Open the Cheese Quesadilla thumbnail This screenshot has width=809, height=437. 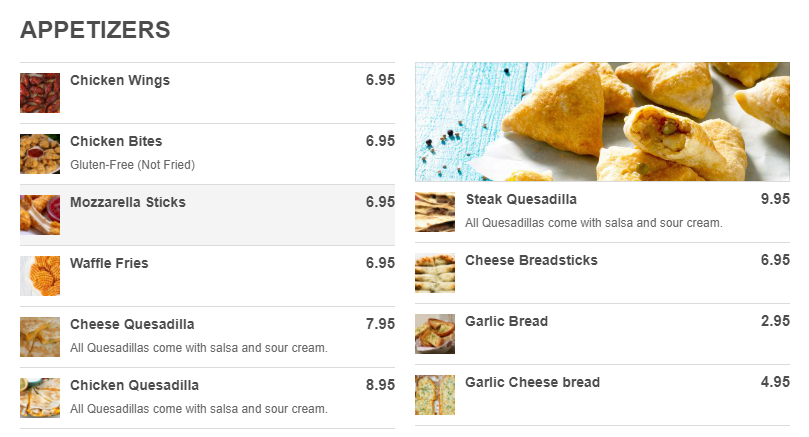[x=40, y=337]
